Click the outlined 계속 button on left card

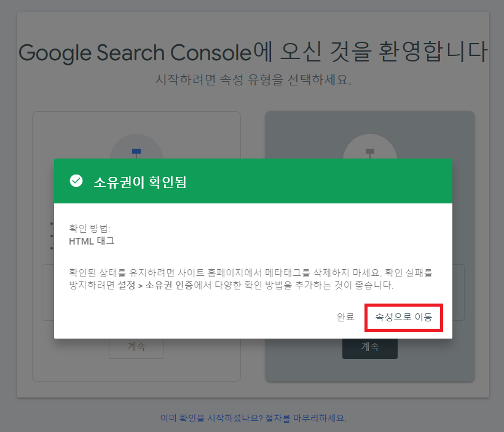coord(136,348)
